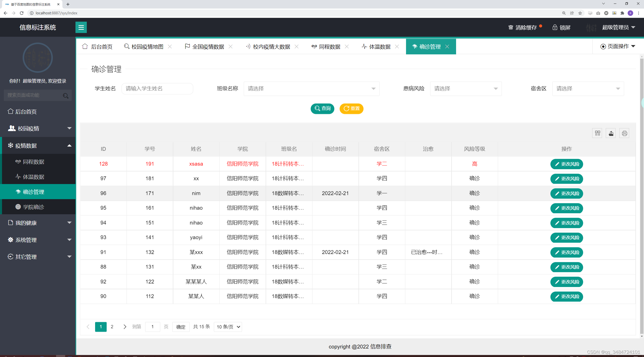Open 学院确诊 in the sidebar
The image size is (644, 357).
click(x=33, y=207)
